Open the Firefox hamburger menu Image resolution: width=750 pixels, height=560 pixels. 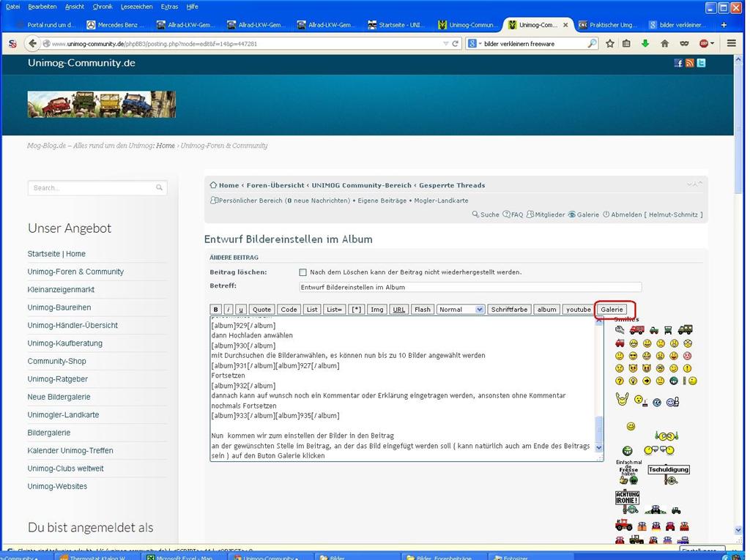tap(731, 44)
